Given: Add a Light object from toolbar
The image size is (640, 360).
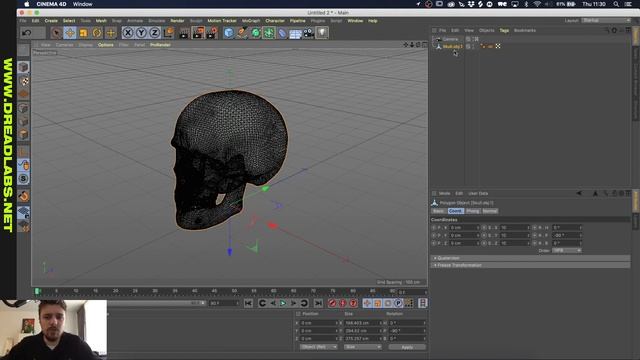Looking at the screenshot, I should tap(322, 33).
